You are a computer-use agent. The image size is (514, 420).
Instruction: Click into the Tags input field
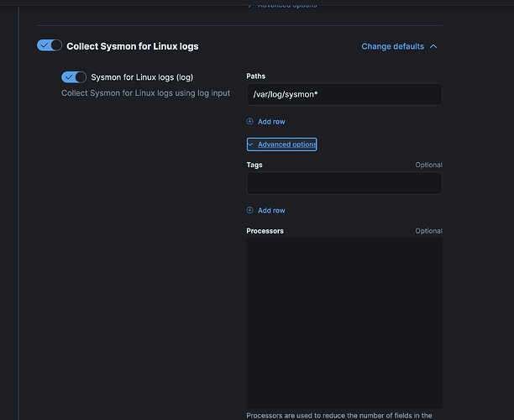(344, 183)
